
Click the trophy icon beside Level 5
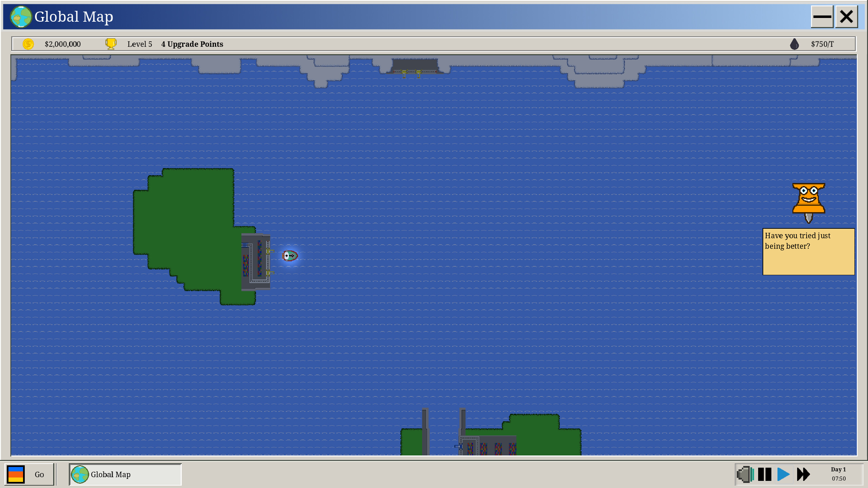pos(111,43)
